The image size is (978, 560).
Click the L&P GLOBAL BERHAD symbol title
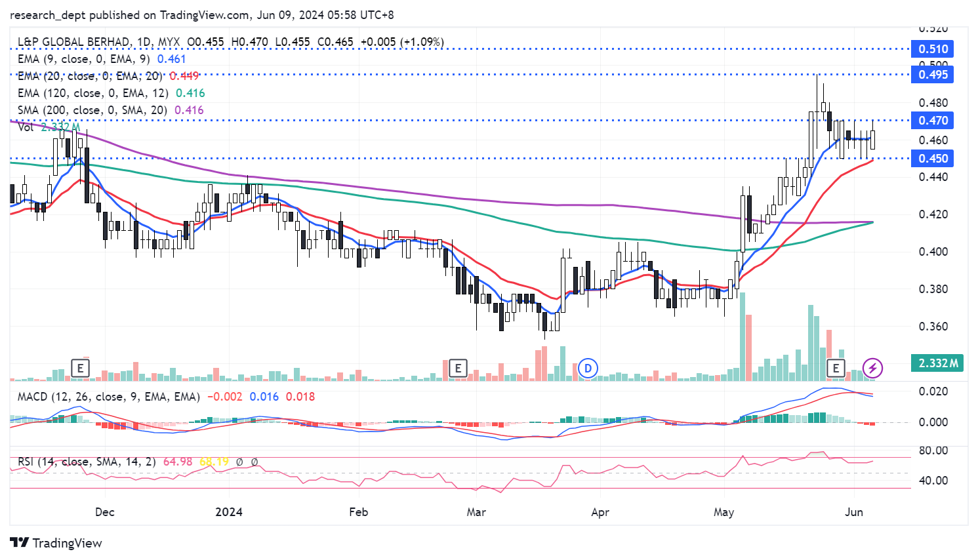pyautogui.click(x=73, y=42)
